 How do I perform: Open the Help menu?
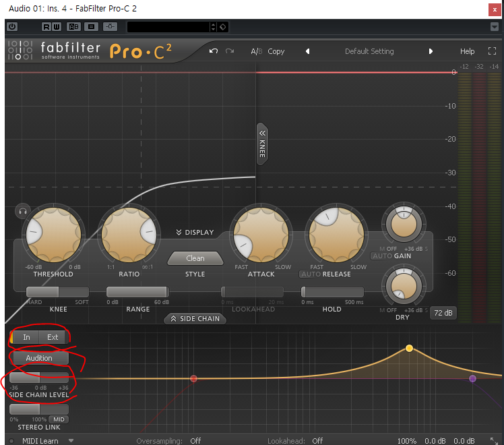pyautogui.click(x=467, y=51)
